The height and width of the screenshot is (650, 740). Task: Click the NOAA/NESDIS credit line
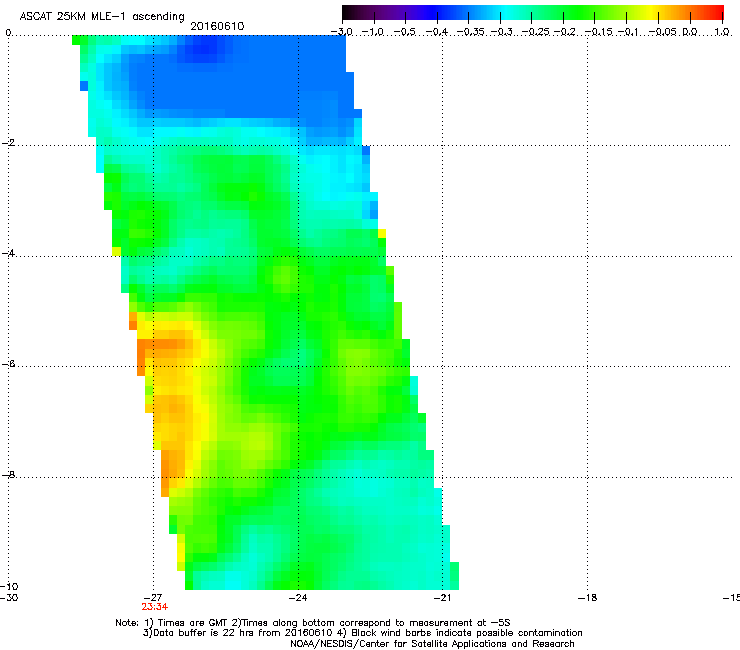pyautogui.click(x=432, y=644)
